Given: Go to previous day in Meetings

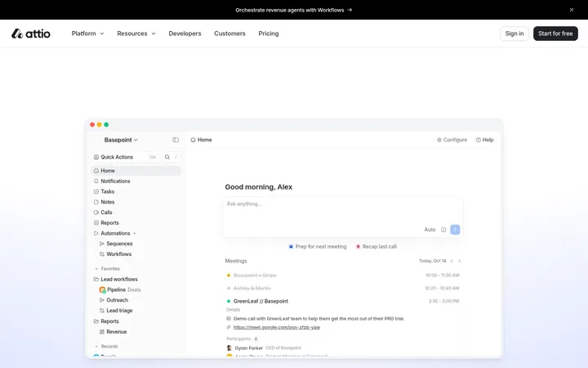Looking at the screenshot, I should [452, 261].
